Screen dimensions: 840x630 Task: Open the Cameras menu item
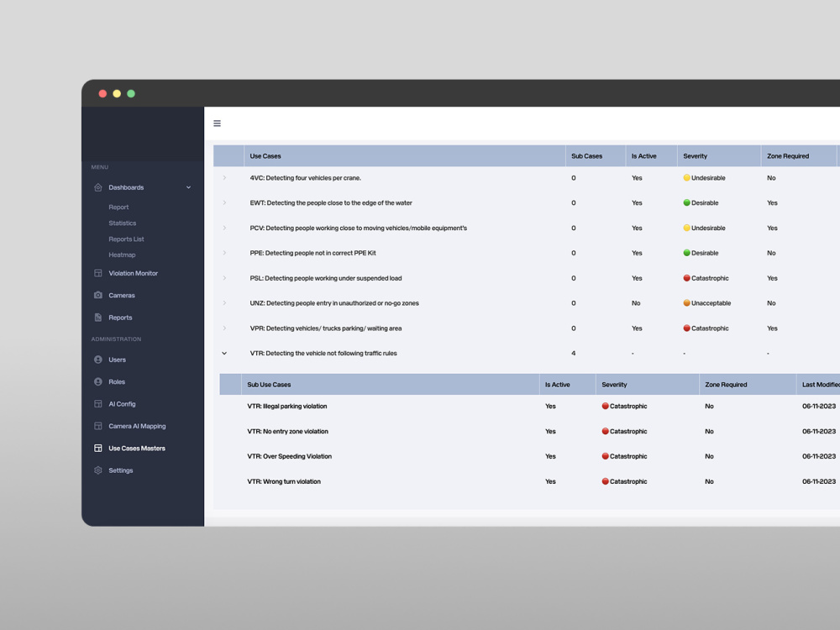click(122, 295)
